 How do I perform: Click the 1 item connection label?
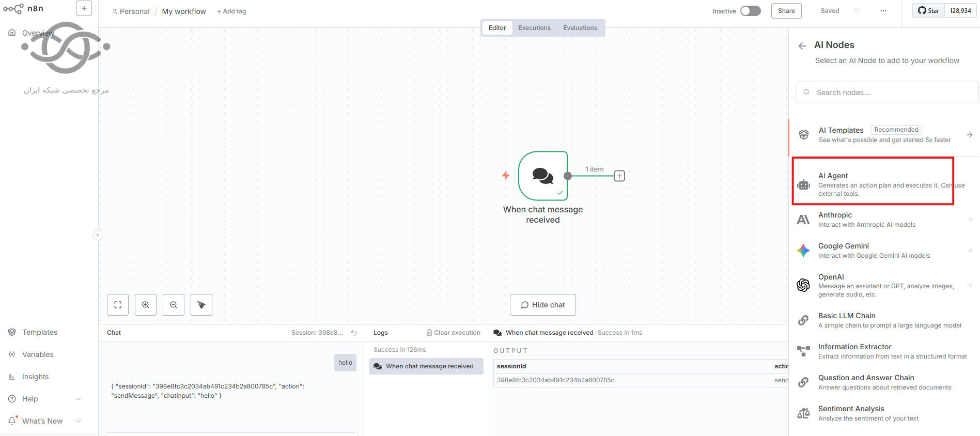[x=594, y=169]
